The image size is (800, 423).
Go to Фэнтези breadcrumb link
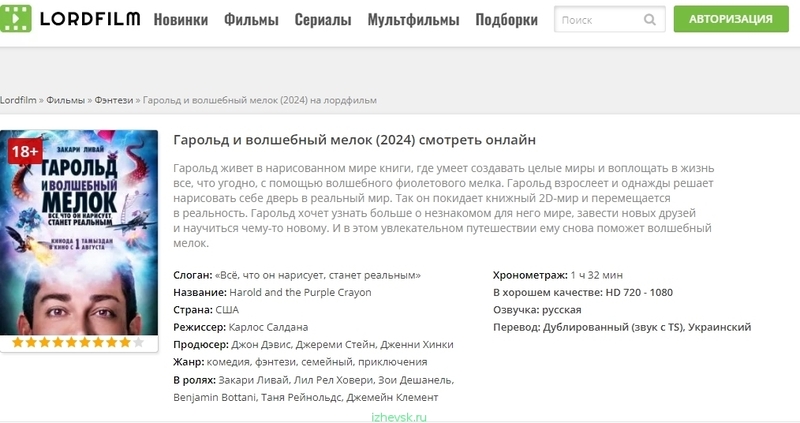tap(113, 100)
